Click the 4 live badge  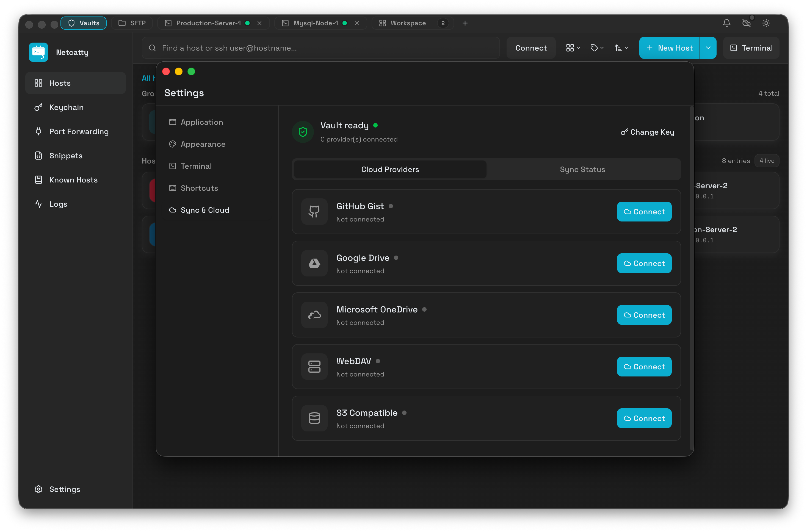point(767,160)
